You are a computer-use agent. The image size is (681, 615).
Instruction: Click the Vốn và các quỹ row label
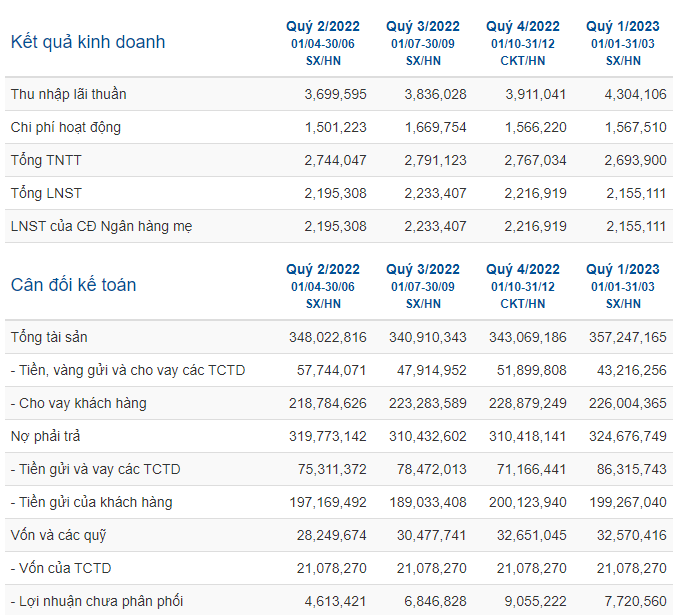coord(59,536)
